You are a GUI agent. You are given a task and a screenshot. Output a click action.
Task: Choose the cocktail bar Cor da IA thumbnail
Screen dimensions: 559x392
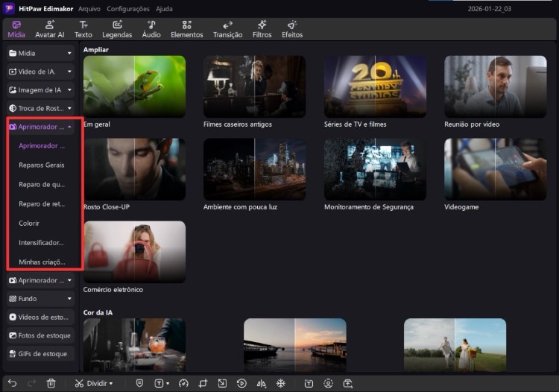(x=134, y=345)
